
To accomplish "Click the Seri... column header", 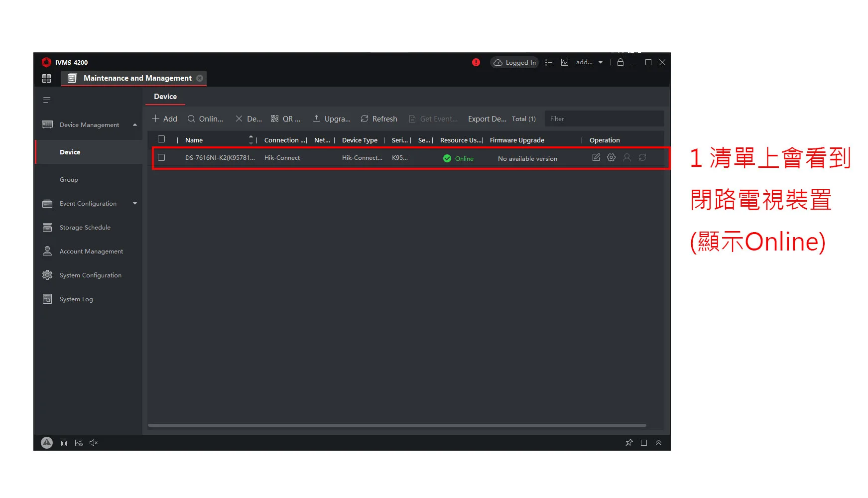I will [x=400, y=140].
